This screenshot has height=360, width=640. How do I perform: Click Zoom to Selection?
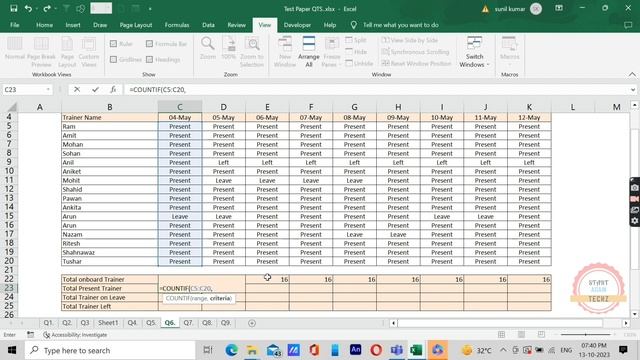pyautogui.click(x=252, y=52)
